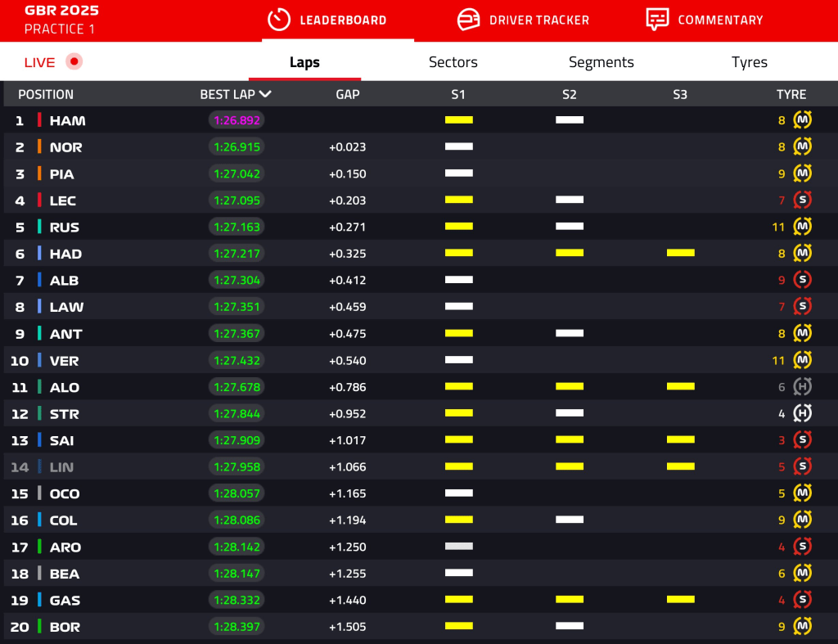838x644 pixels.
Task: Switch to the Sectors tab
Action: pyautogui.click(x=453, y=61)
